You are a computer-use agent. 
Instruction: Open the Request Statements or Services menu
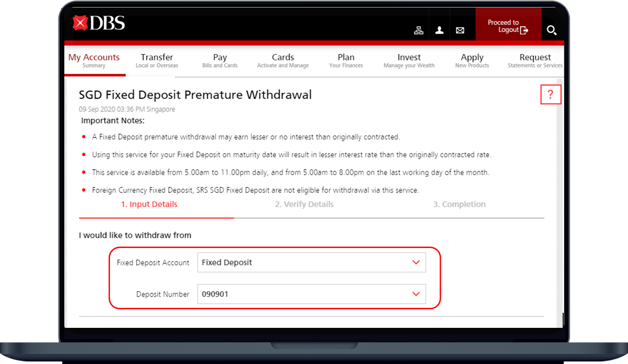click(x=535, y=61)
